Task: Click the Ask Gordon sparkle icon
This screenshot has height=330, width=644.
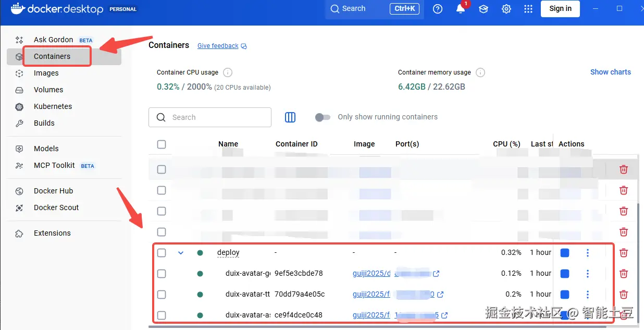Action: pyautogui.click(x=19, y=40)
